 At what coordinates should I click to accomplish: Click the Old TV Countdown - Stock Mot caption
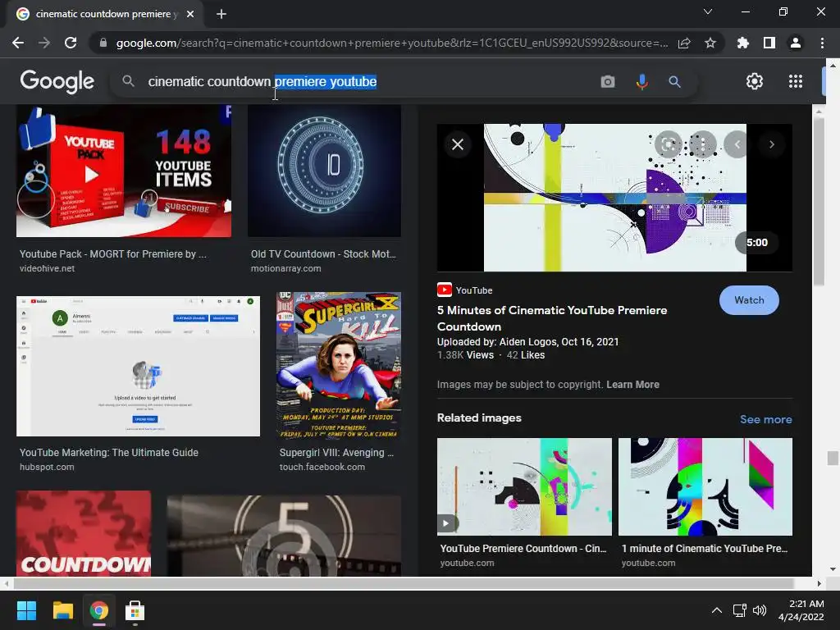(323, 254)
